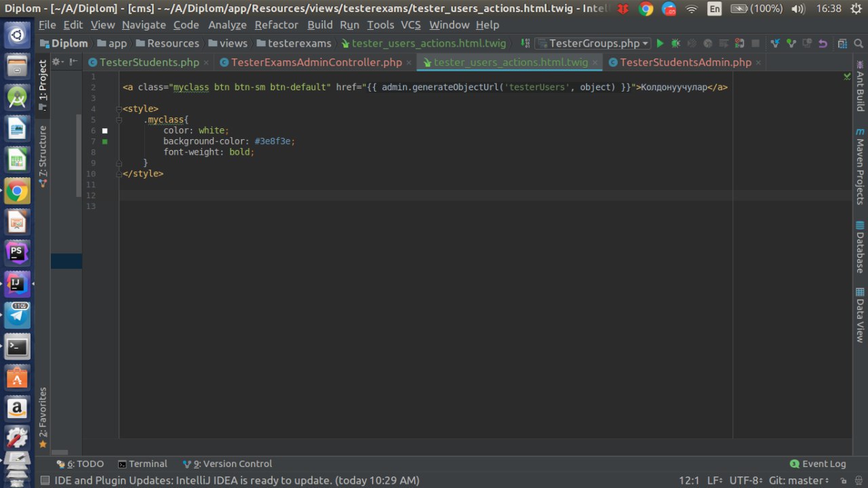Image resolution: width=868 pixels, height=488 pixels.
Task: Run TesterGroups.php with green play button
Action: [x=660, y=43]
